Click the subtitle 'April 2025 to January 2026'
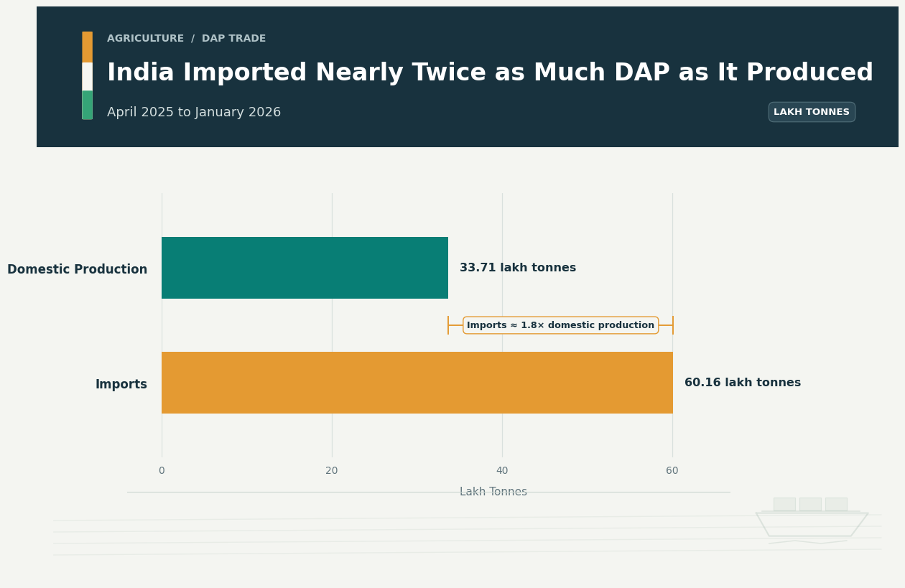905x588 pixels. (x=194, y=113)
